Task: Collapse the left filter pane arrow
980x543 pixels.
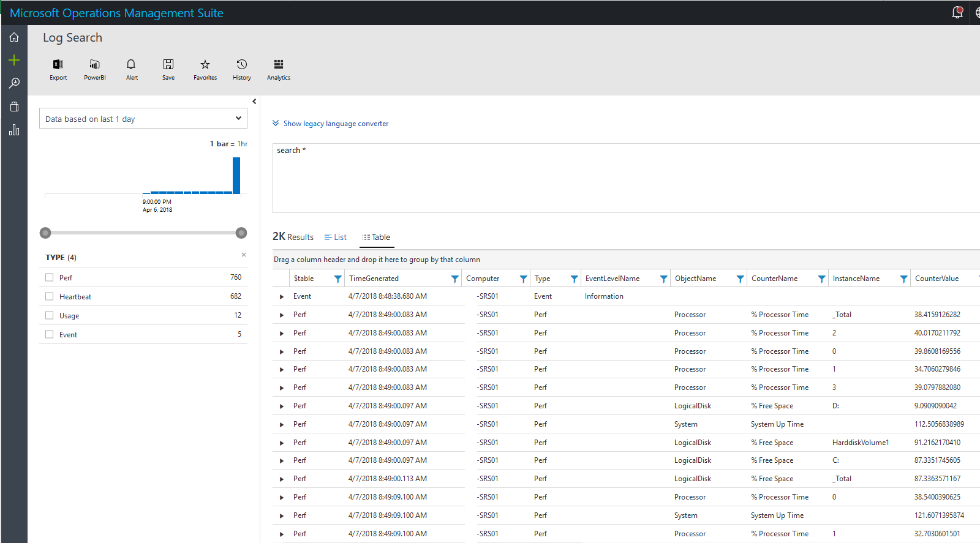Action: [254, 102]
